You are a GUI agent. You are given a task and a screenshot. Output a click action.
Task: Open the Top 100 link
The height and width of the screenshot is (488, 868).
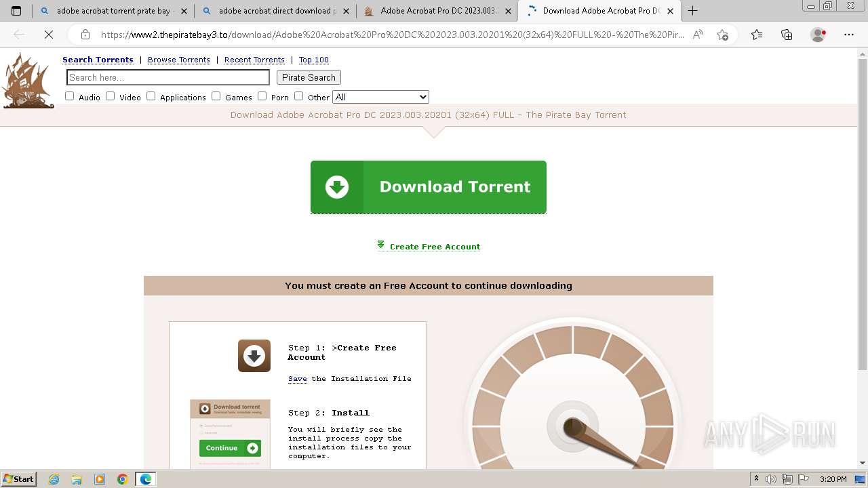(x=314, y=60)
